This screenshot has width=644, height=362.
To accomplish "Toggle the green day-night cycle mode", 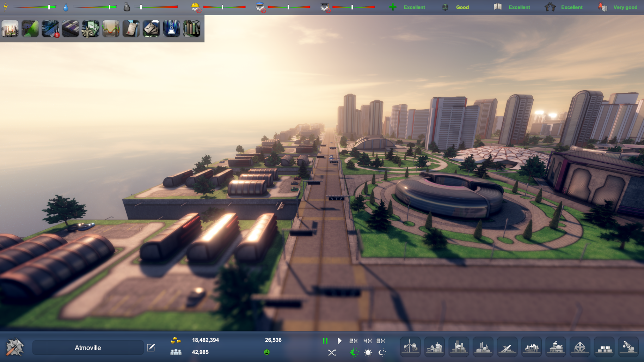I will pyautogui.click(x=354, y=352).
